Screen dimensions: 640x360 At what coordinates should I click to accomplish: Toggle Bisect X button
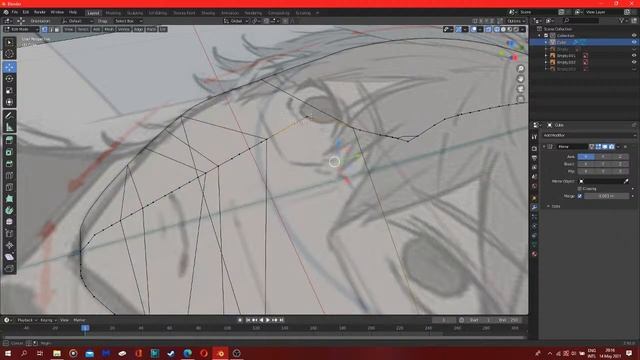(586, 164)
